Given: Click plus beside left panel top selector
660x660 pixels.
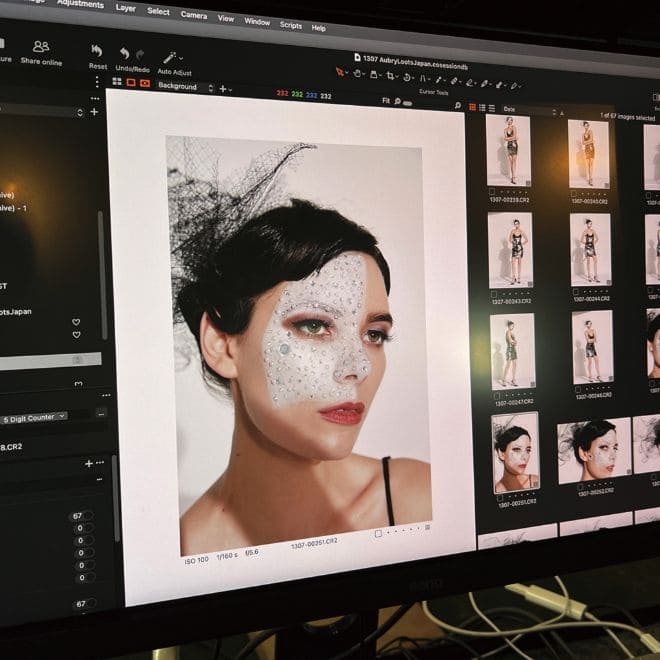Looking at the screenshot, I should pyautogui.click(x=94, y=112).
